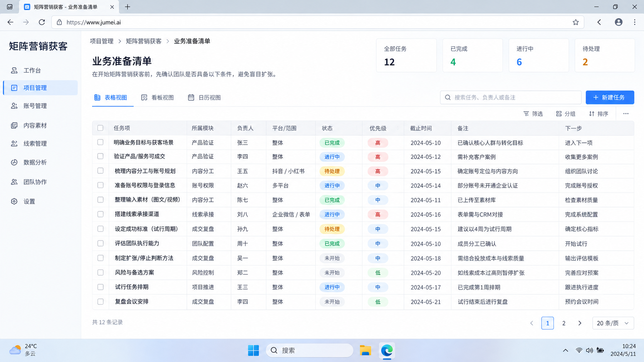Click the previous page chevron in the pagination

click(x=532, y=323)
